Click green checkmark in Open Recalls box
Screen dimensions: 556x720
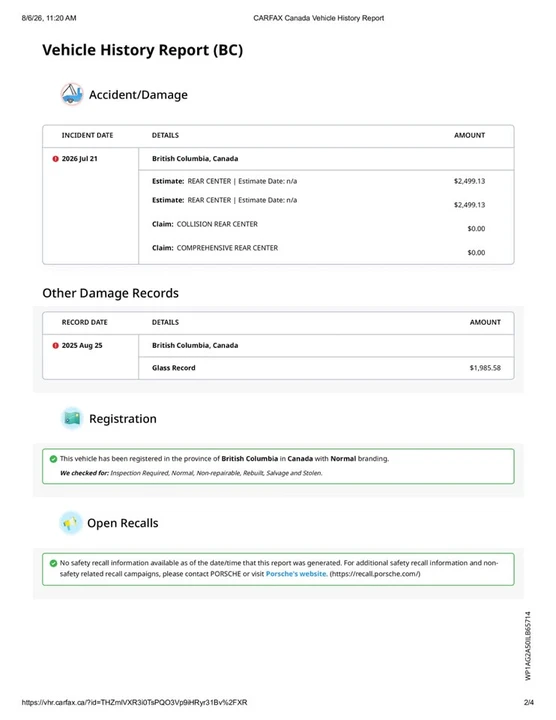click(x=53, y=563)
